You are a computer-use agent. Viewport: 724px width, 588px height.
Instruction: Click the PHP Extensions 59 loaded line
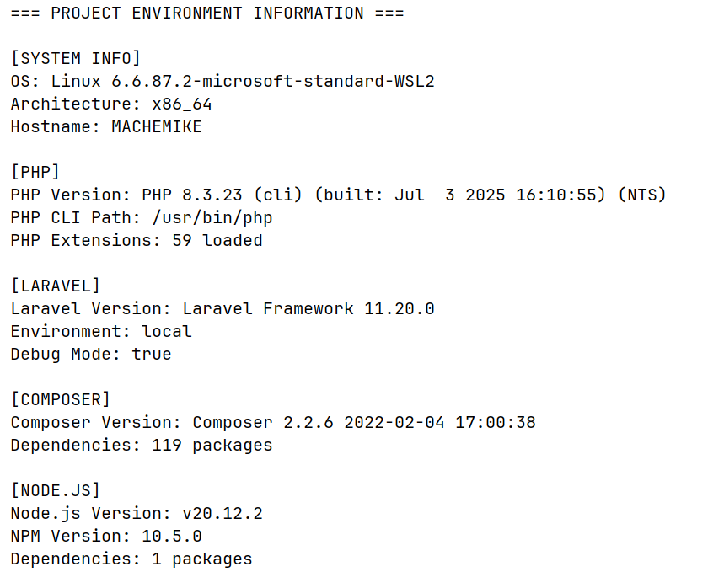[137, 240]
